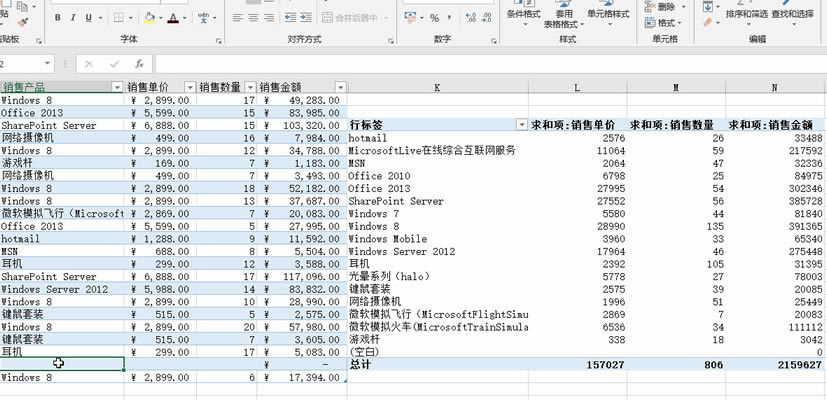
Task: Click the red font color icon
Action: coord(173,18)
